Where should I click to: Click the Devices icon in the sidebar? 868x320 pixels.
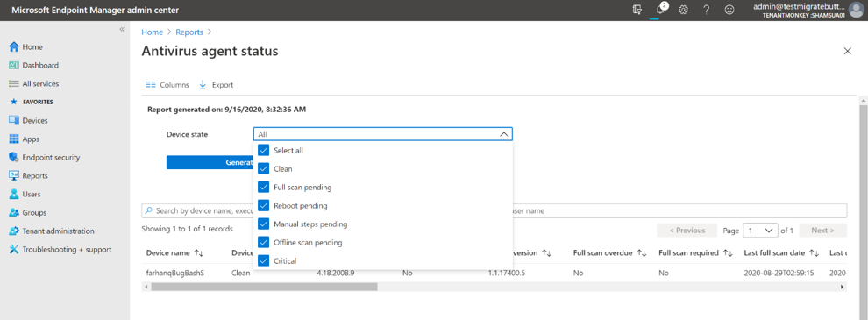pos(14,121)
